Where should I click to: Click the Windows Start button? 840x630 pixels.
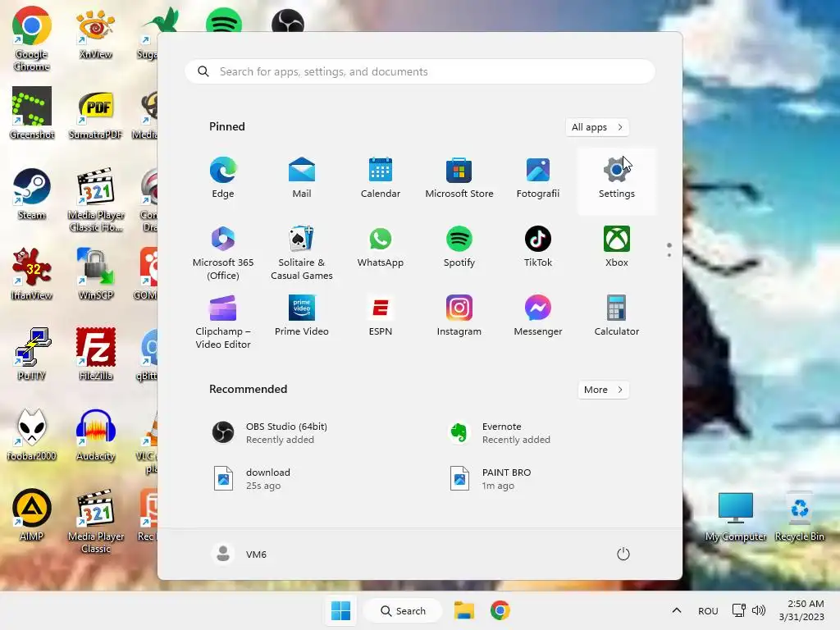pos(340,610)
